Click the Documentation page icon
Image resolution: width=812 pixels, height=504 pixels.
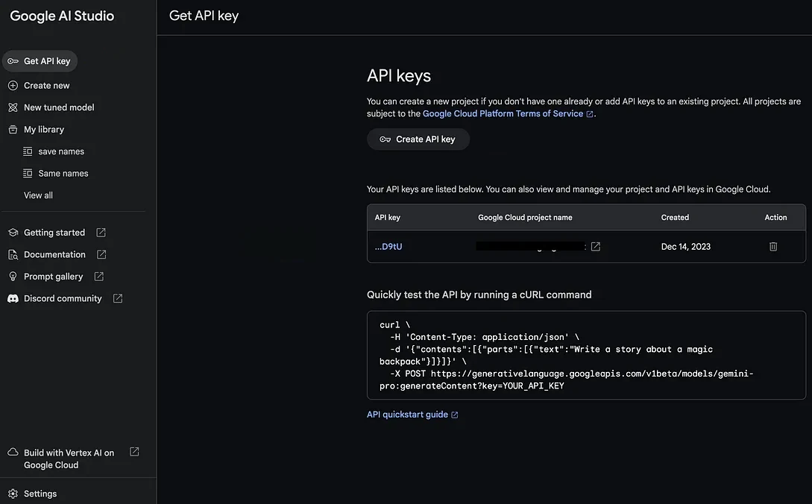tap(13, 254)
